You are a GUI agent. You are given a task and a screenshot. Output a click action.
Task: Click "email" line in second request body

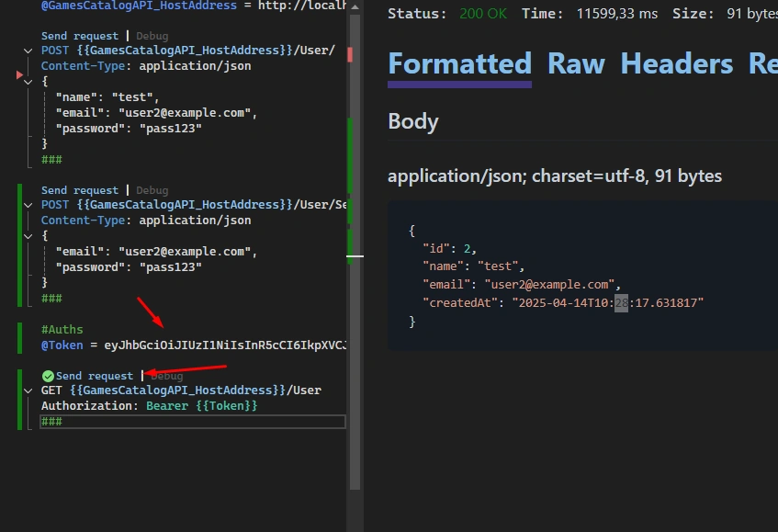(x=156, y=252)
